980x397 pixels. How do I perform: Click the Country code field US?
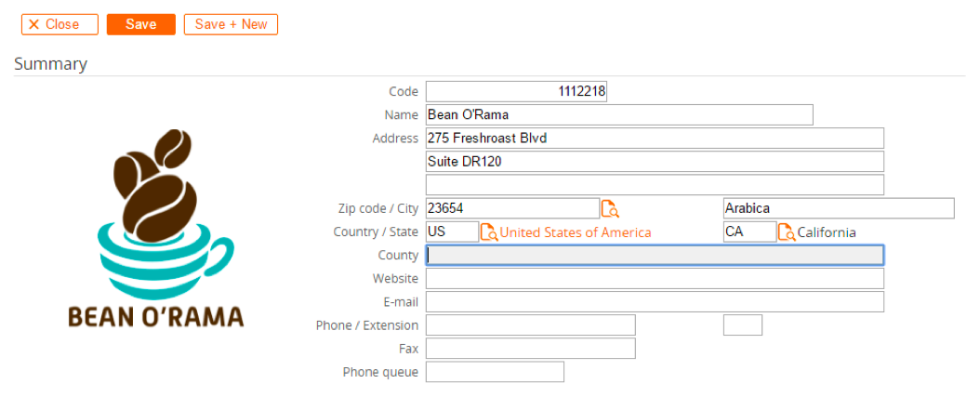pos(453,232)
